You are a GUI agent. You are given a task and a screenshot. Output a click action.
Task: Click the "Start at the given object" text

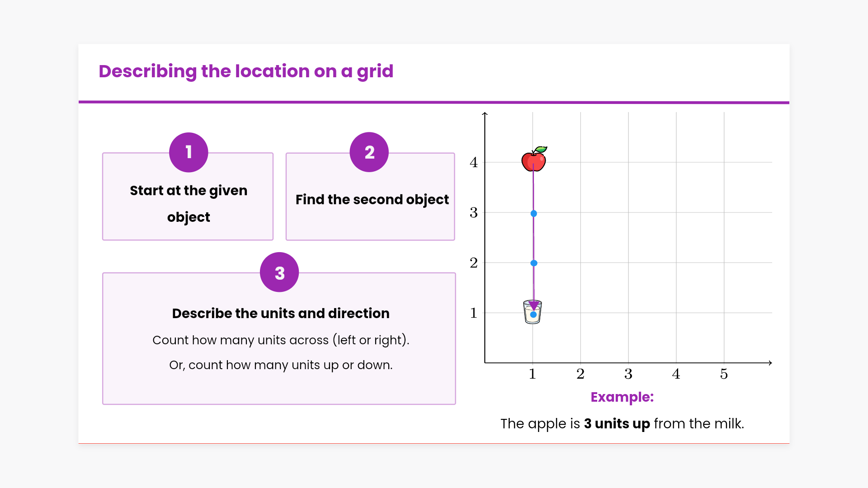click(189, 203)
